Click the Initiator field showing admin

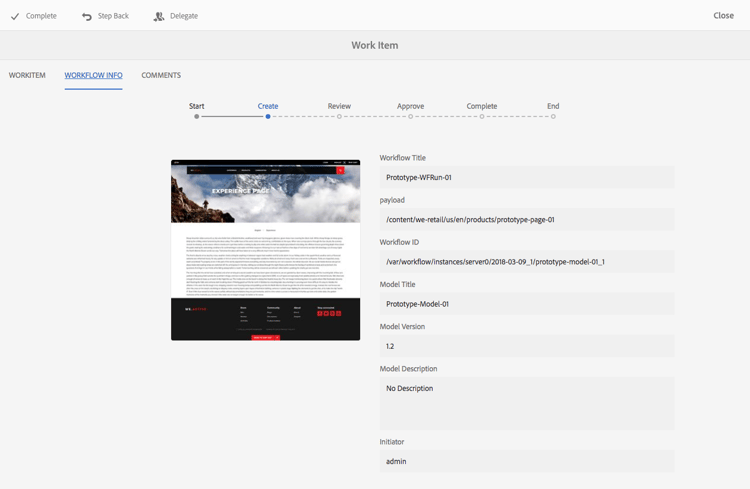pos(527,461)
